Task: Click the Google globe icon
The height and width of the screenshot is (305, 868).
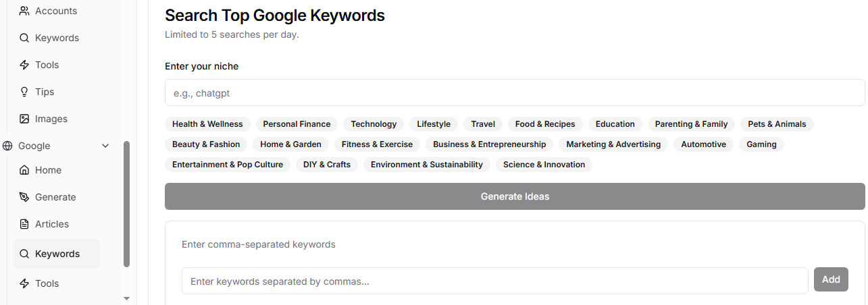Action: tap(7, 146)
